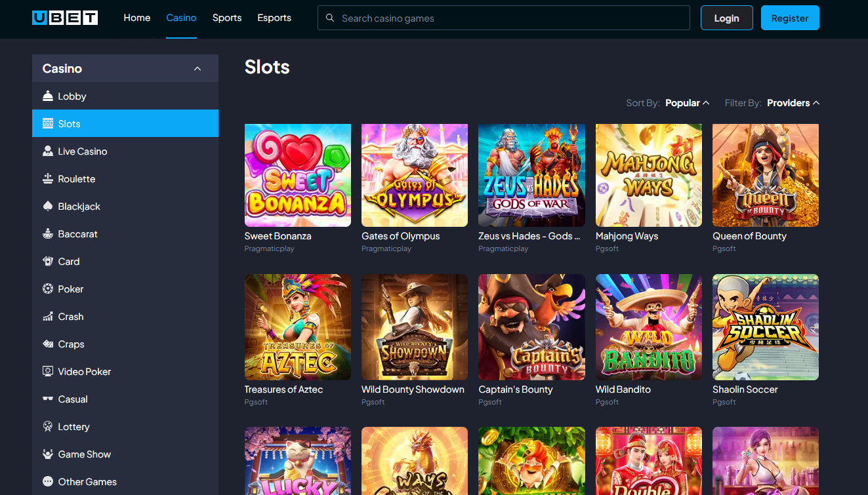Open Sweet Bonanza title link
Viewport: 868px width, 495px height.
pyautogui.click(x=278, y=236)
